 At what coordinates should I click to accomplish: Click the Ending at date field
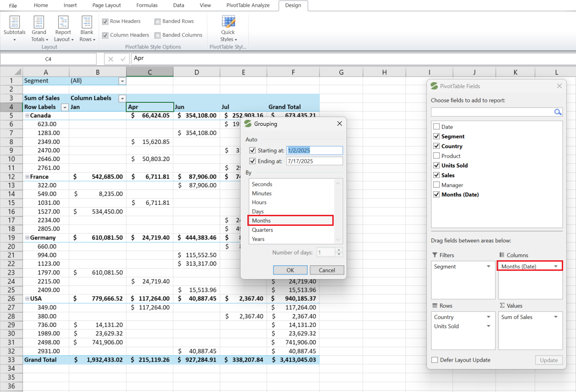pyautogui.click(x=314, y=161)
